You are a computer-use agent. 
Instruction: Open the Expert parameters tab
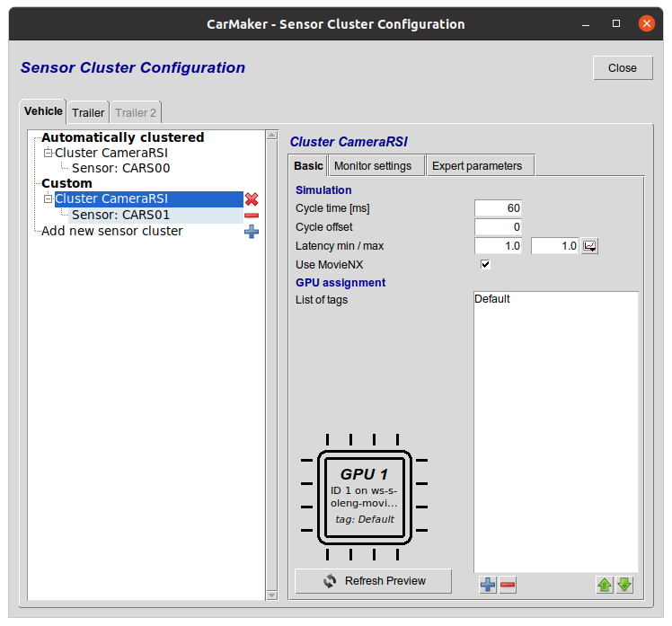pos(476,166)
